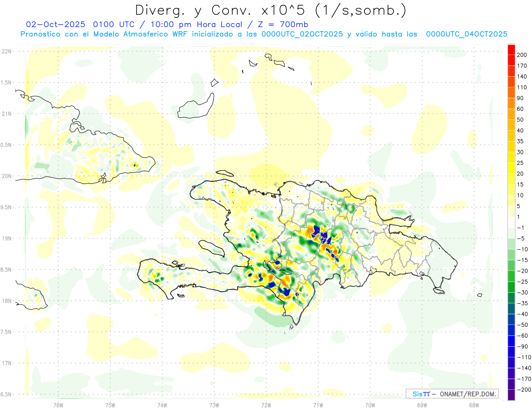Screen dimensions: 532x411
Task: Click the "71W" longitude label
Action: [318, 405]
